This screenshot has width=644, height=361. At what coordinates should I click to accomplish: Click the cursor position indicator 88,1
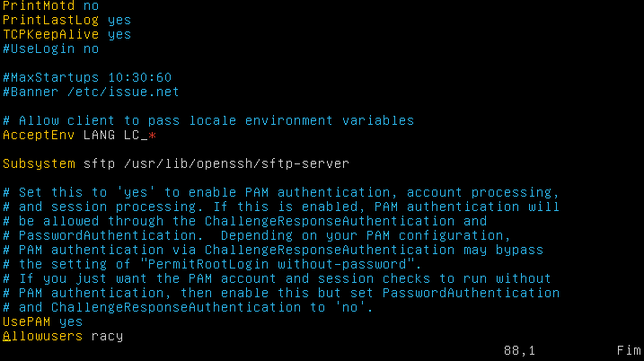point(518,350)
